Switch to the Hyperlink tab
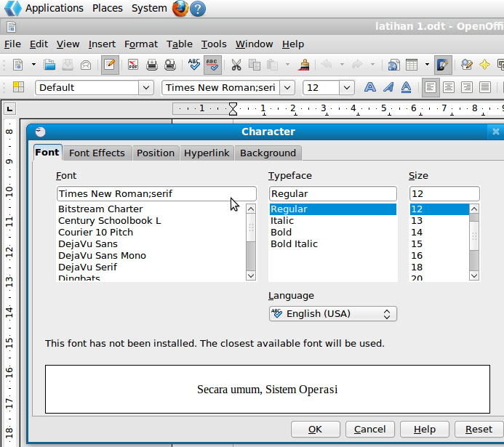Image resolution: width=504 pixels, height=447 pixels. pyautogui.click(x=207, y=153)
